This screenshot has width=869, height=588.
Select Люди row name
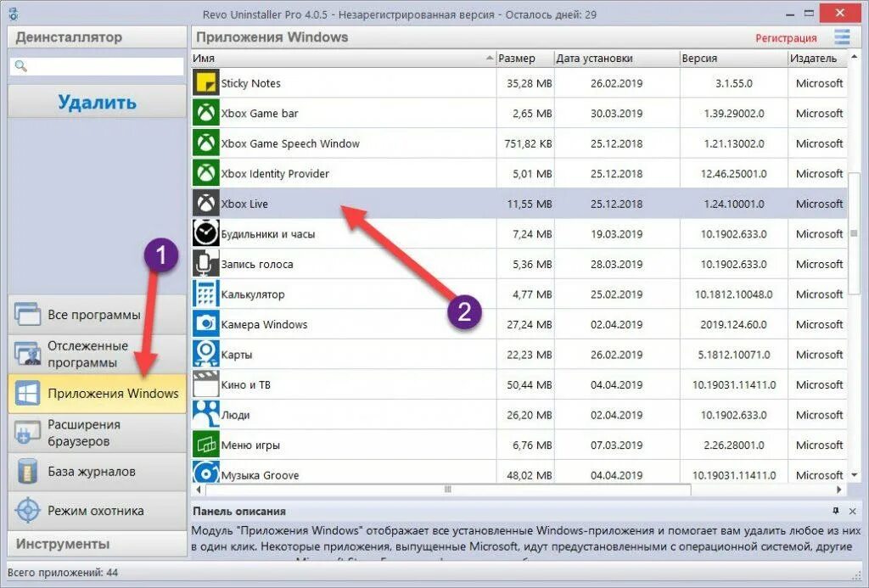[235, 415]
